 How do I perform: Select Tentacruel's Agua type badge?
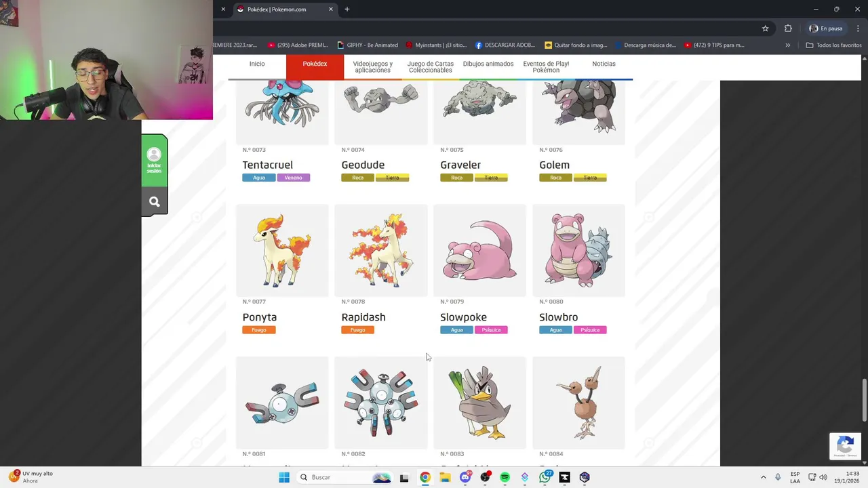click(259, 178)
